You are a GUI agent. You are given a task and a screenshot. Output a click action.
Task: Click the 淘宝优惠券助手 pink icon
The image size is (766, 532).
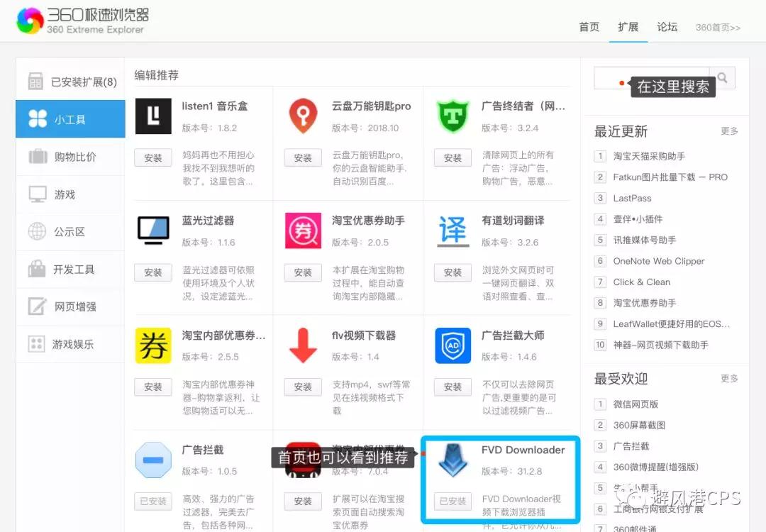[303, 231]
